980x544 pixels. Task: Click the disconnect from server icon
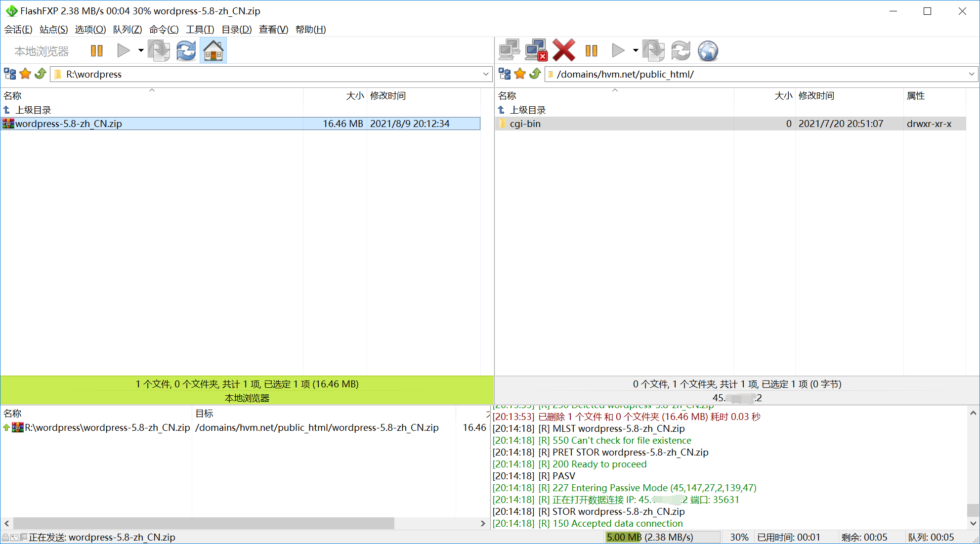point(536,51)
